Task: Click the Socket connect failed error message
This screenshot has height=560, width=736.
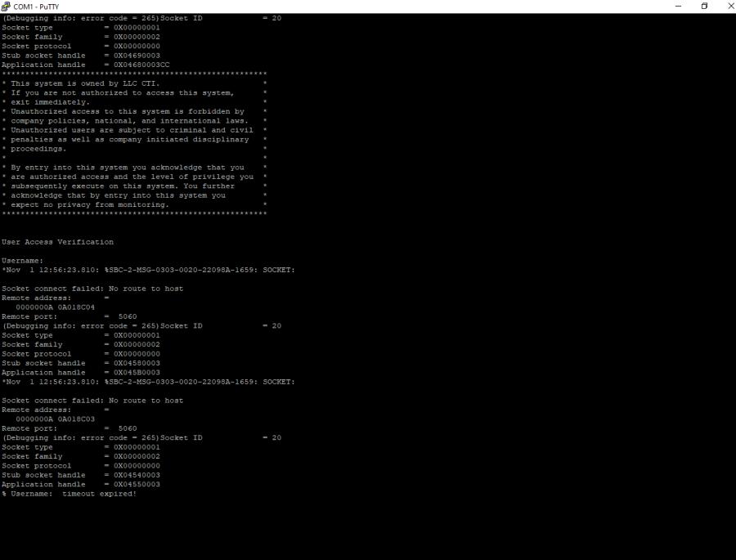Action: [x=92, y=288]
